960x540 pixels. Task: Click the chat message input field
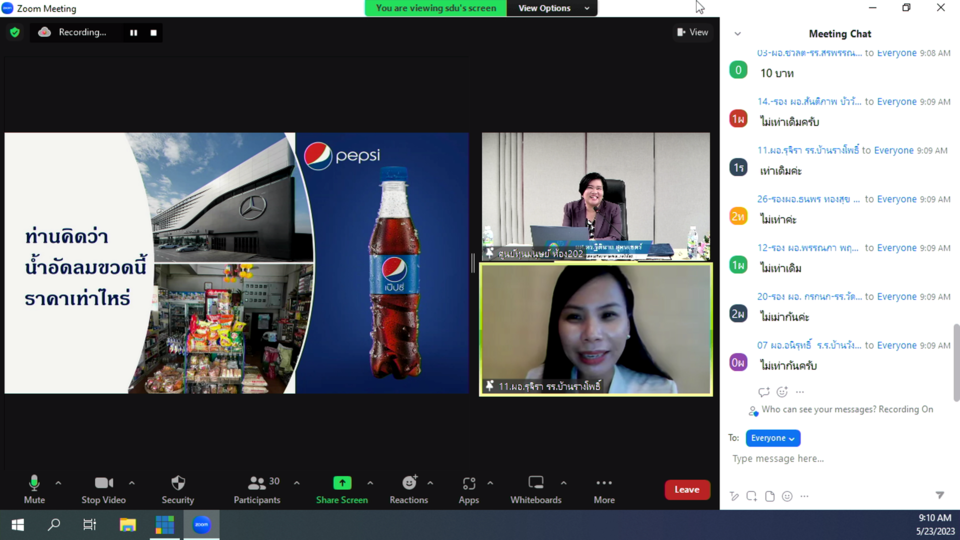tap(839, 459)
